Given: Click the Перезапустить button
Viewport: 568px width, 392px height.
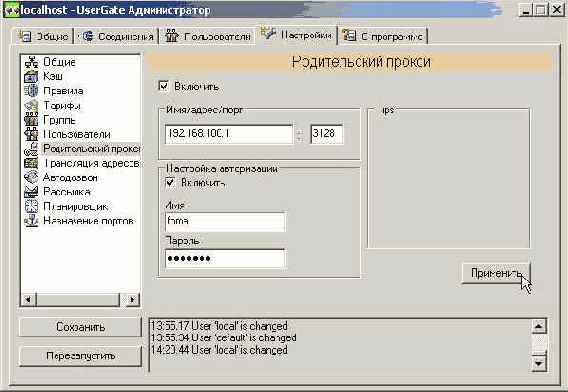Looking at the screenshot, I should [80, 356].
